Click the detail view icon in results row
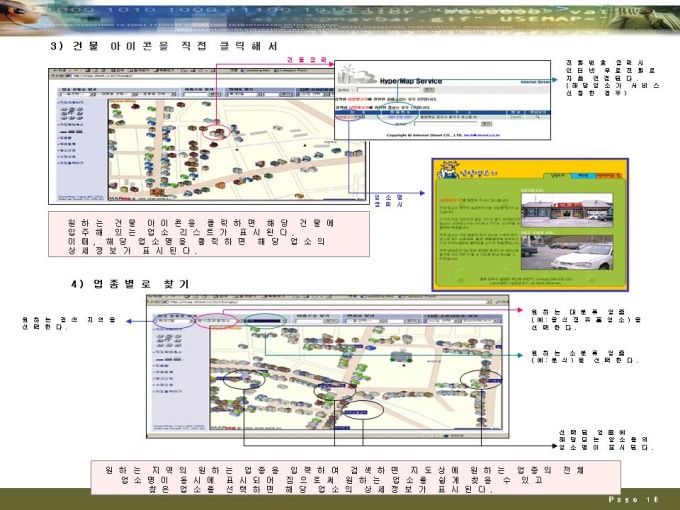This screenshot has width=680, height=510. 538,117
